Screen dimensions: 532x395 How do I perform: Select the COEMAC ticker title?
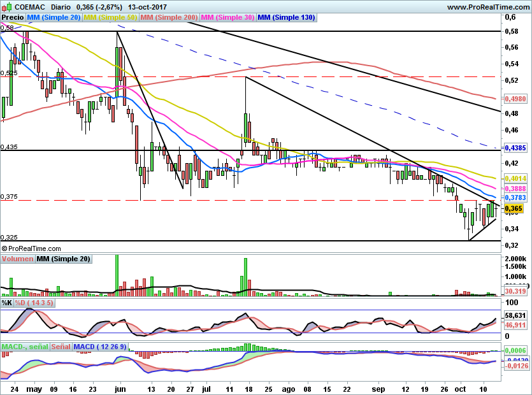pos(31,7)
